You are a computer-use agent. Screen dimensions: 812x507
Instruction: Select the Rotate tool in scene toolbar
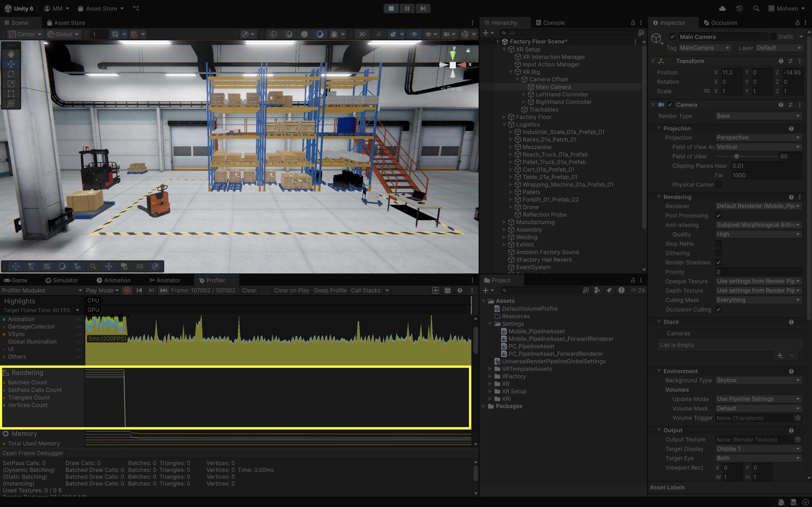[11, 74]
